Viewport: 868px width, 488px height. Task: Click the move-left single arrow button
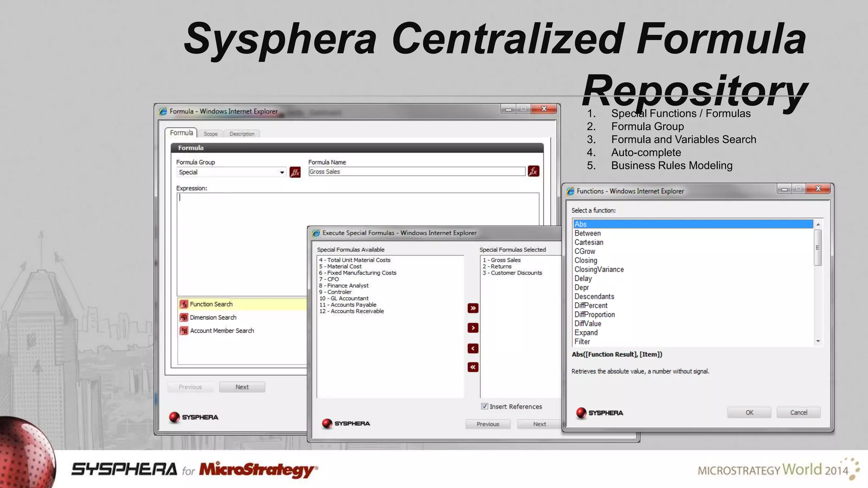(473, 348)
